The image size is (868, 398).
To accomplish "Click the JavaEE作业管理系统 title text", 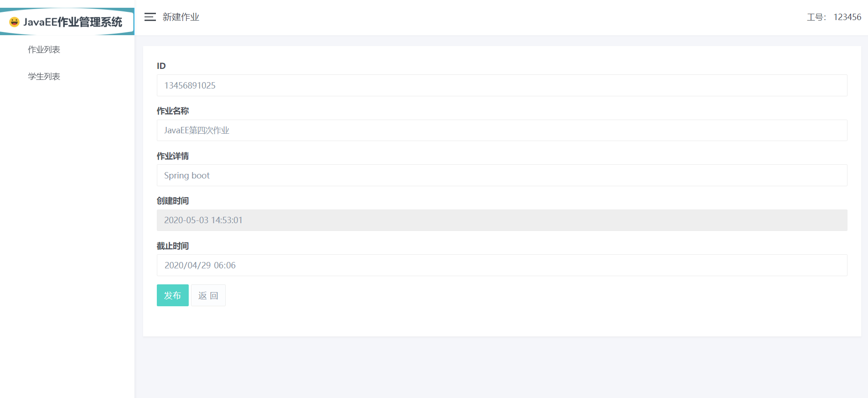I will coord(73,22).
